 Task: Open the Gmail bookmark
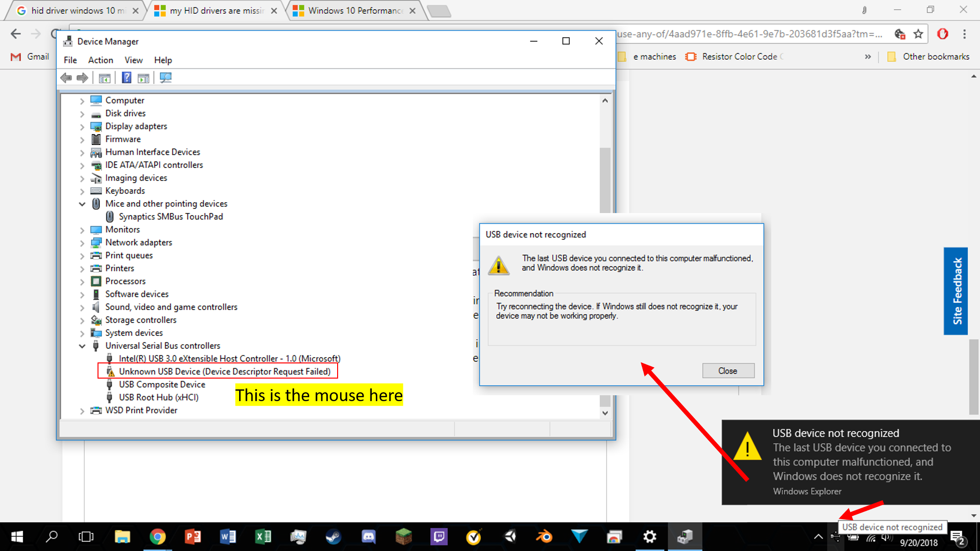pyautogui.click(x=30, y=56)
